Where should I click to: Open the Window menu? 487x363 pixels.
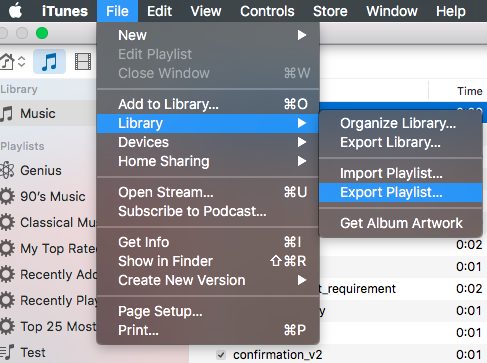pos(392,11)
